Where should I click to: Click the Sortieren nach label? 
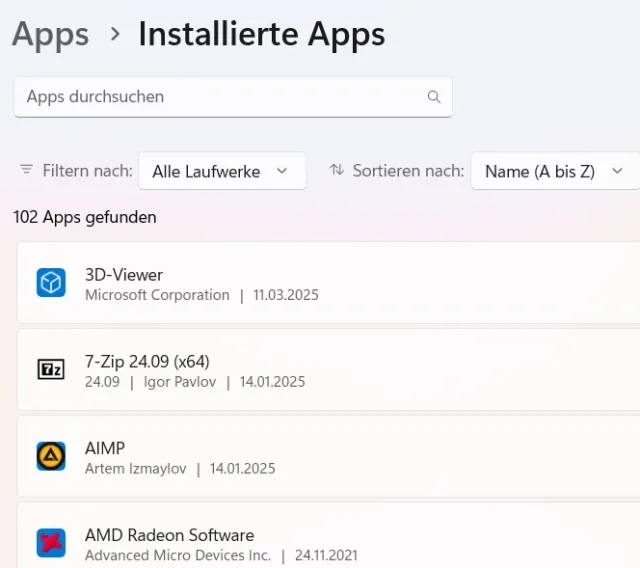(x=409, y=171)
